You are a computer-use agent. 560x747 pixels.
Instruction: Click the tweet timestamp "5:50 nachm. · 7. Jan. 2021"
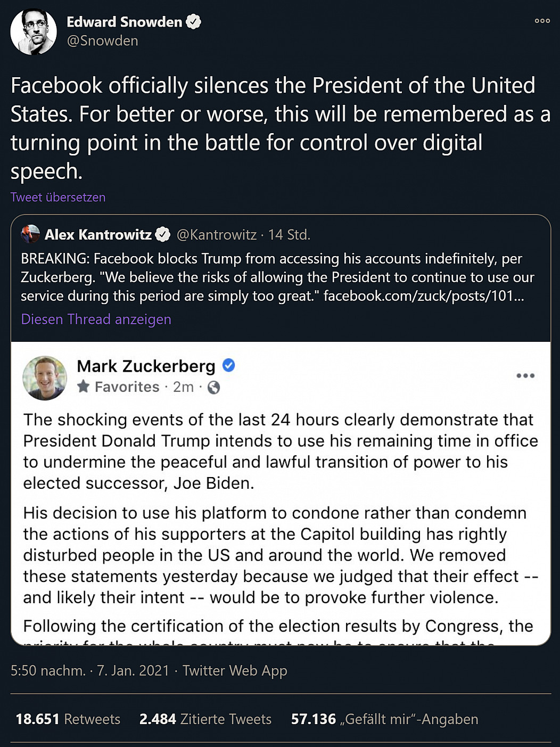[90, 670]
